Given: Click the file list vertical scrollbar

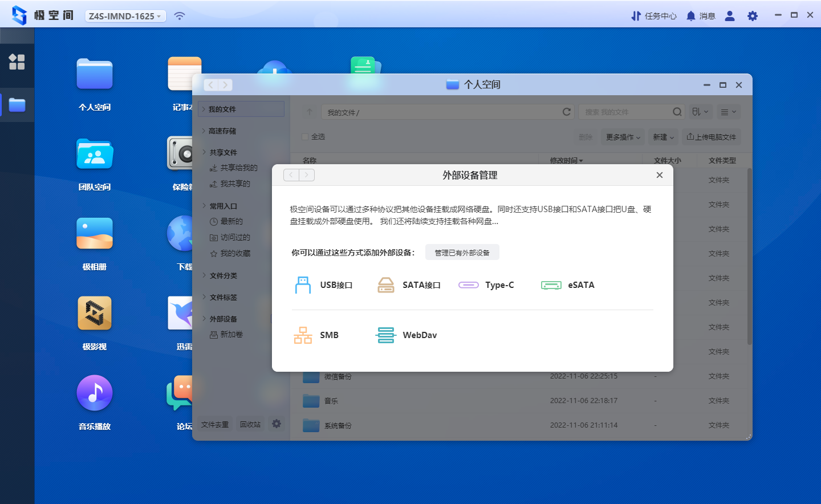Looking at the screenshot, I should click(749, 257).
